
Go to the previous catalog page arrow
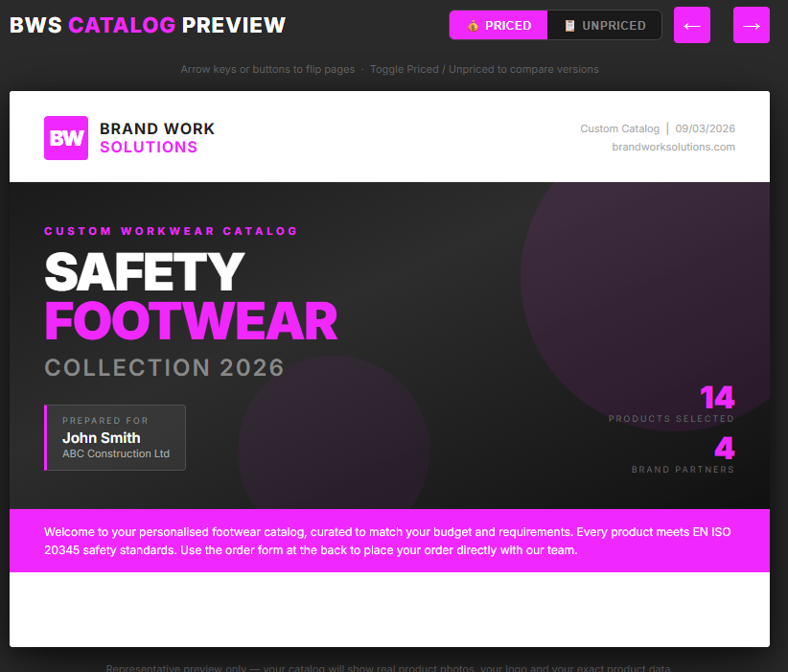point(692,25)
